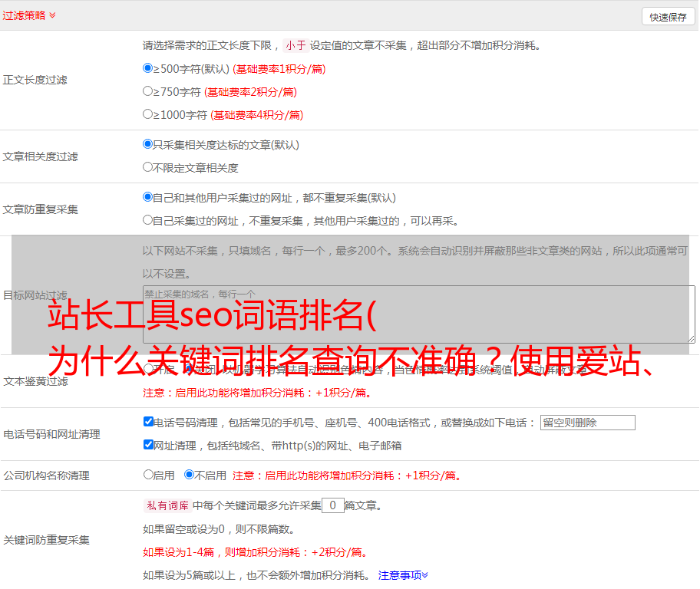Click the 如果留空或设为0，则不限篇数 hint

(x=219, y=529)
